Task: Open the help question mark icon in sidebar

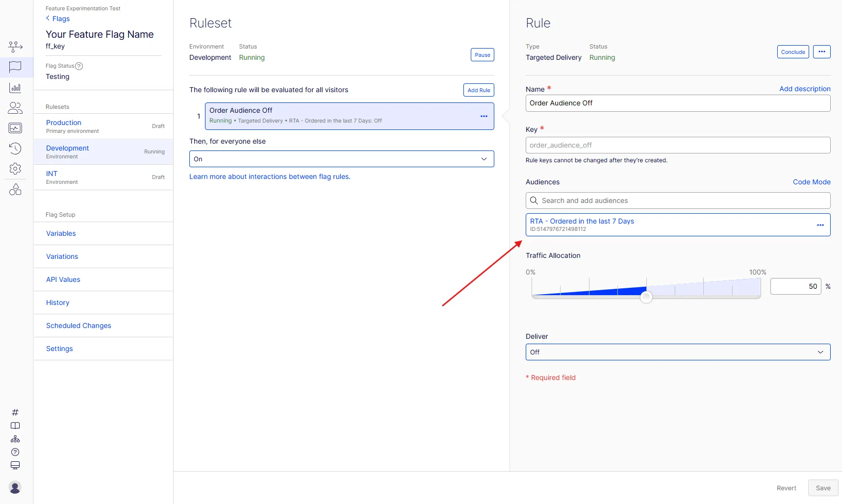Action: (x=15, y=452)
